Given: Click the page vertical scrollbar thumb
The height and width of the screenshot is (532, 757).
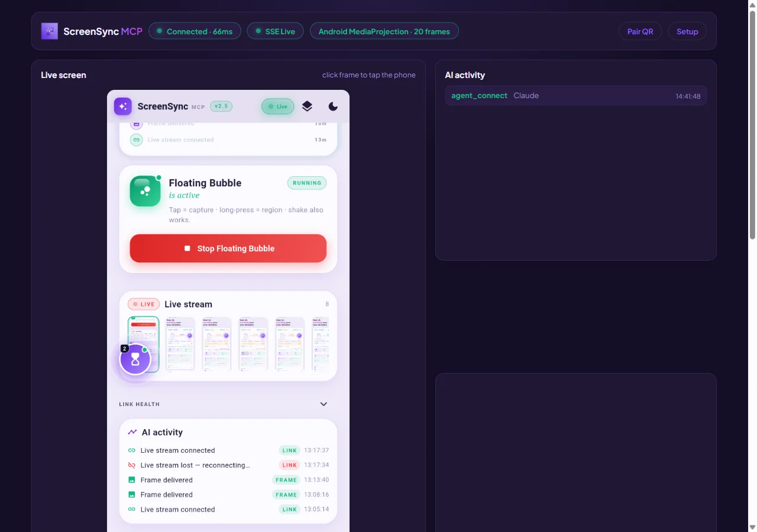Looking at the screenshot, I should pyautogui.click(x=753, y=125).
